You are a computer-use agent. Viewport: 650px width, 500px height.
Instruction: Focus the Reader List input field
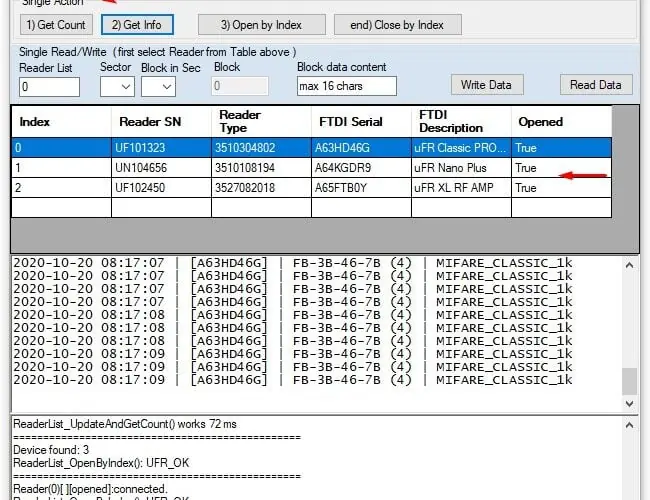pyautogui.click(x=49, y=87)
